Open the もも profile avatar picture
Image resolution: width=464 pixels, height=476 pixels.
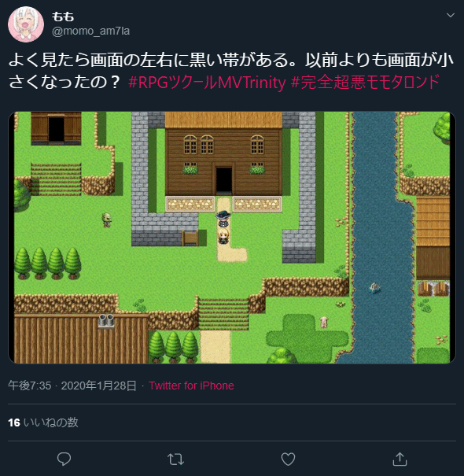(x=26, y=24)
